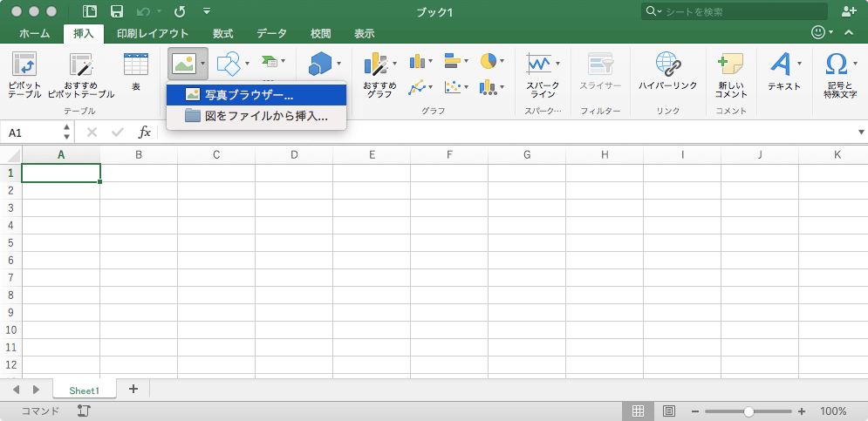This screenshot has width=868, height=421.
Task: Select the Sheet1 sheet tab
Action: tap(84, 390)
